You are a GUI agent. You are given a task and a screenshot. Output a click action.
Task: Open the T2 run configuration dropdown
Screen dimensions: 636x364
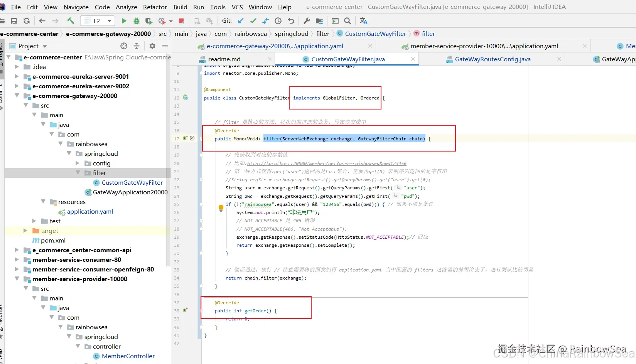pos(110,21)
